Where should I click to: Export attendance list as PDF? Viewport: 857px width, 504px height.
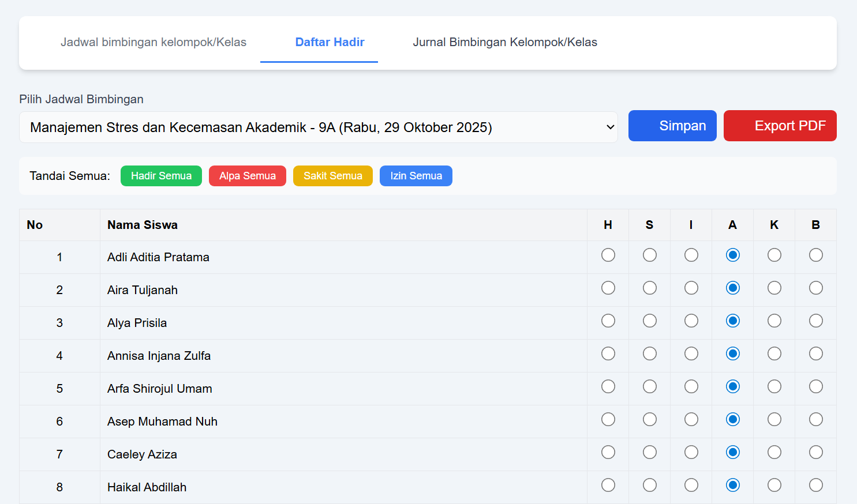coord(780,125)
